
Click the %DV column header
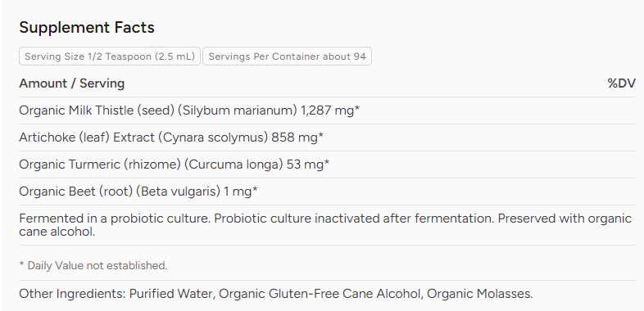click(x=621, y=83)
